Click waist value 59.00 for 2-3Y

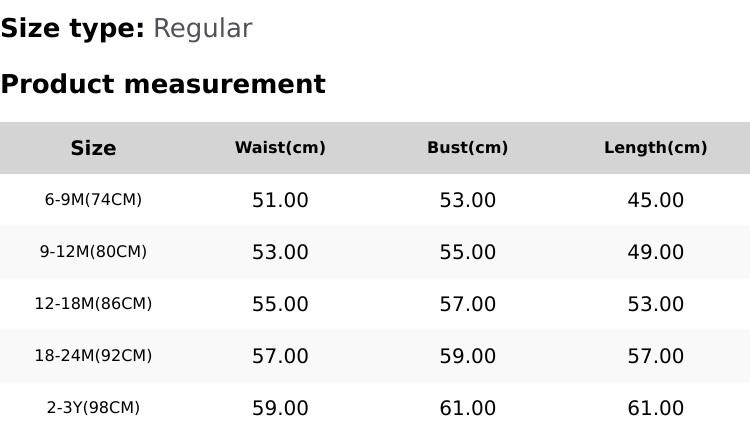(280, 408)
